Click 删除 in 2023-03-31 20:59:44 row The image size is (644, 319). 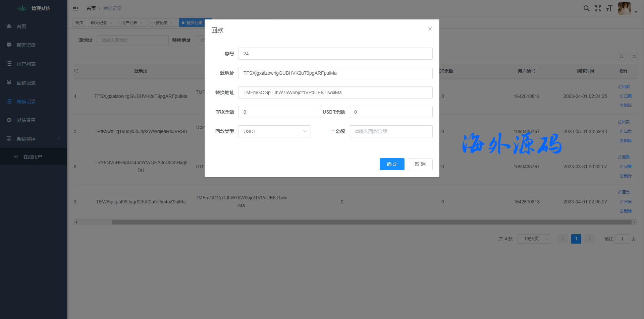point(626,141)
